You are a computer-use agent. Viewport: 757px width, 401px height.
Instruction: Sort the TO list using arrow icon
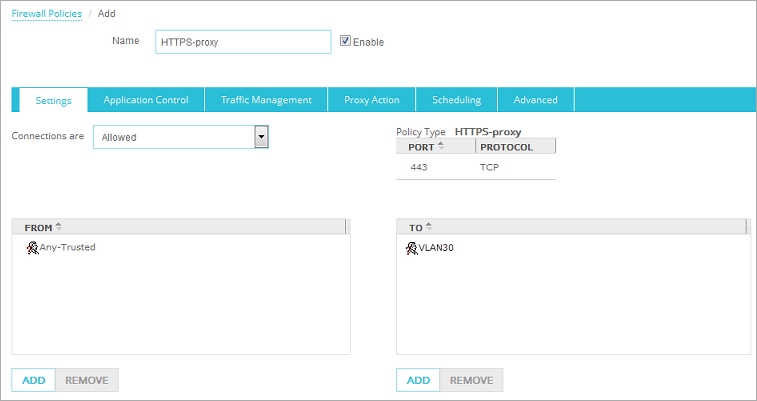tap(429, 227)
